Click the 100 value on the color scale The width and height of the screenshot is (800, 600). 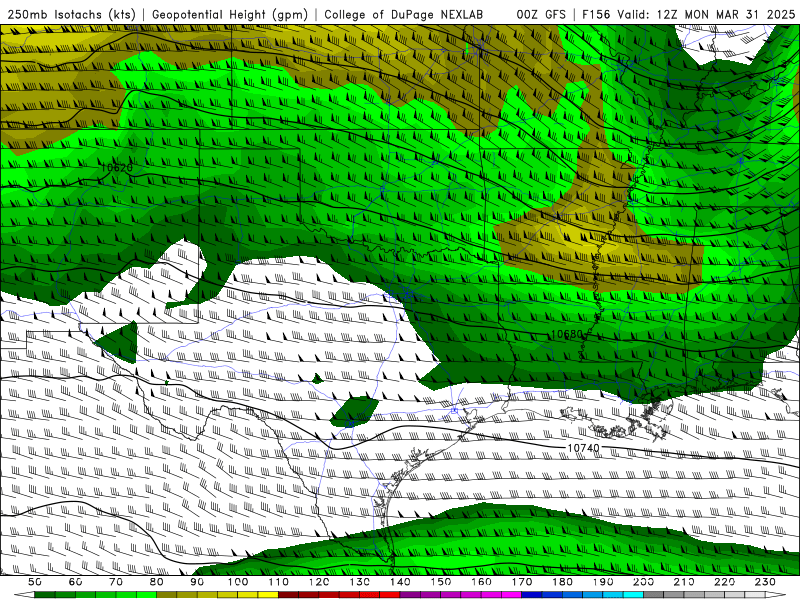[x=238, y=582]
